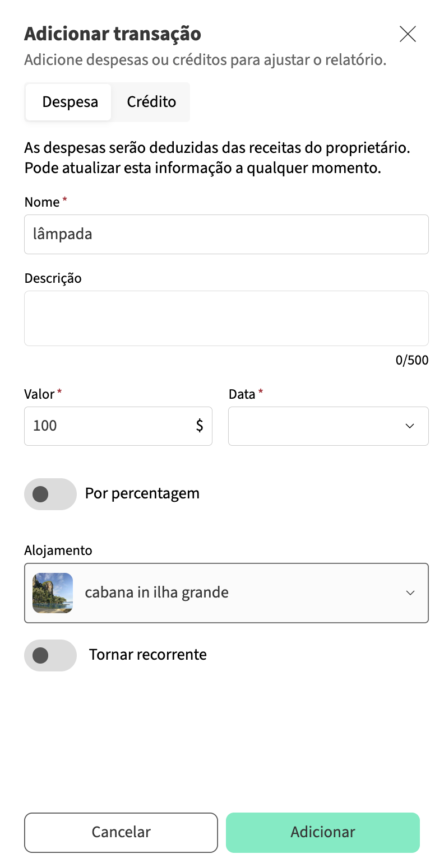Click the Valor amount field
The width and height of the screenshot is (444, 868).
pyautogui.click(x=109, y=426)
